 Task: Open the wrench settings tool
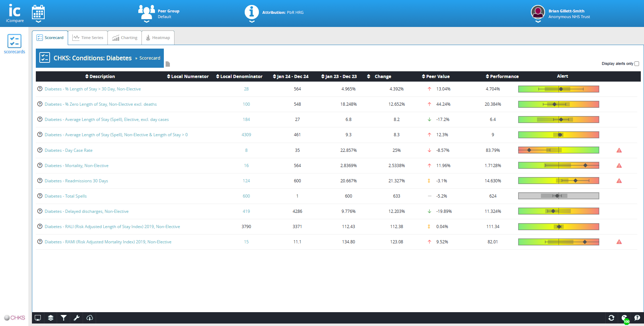tap(77, 318)
